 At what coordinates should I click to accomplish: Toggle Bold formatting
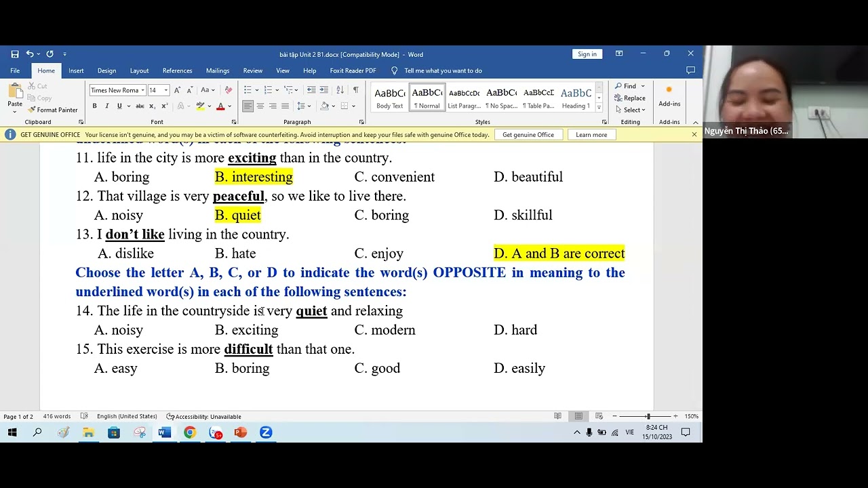click(94, 106)
